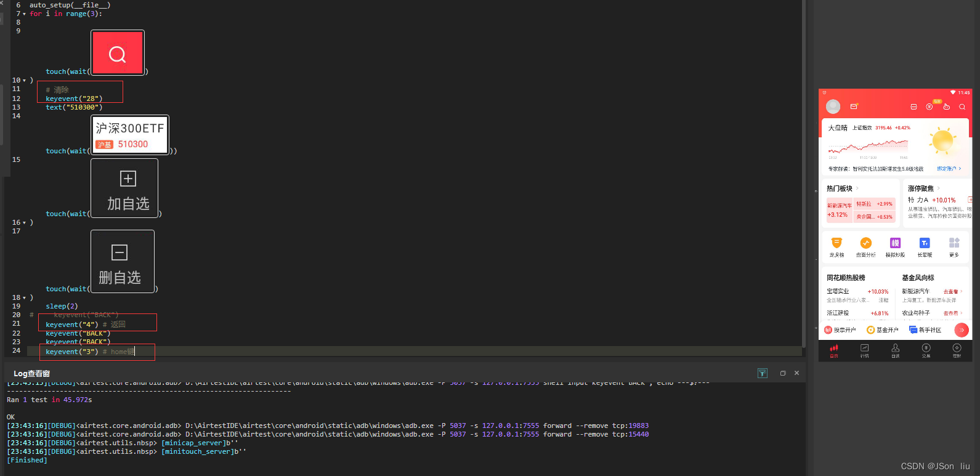Click the red search icon image in code
Screen dimensions: 980x476
pyautogui.click(x=118, y=53)
